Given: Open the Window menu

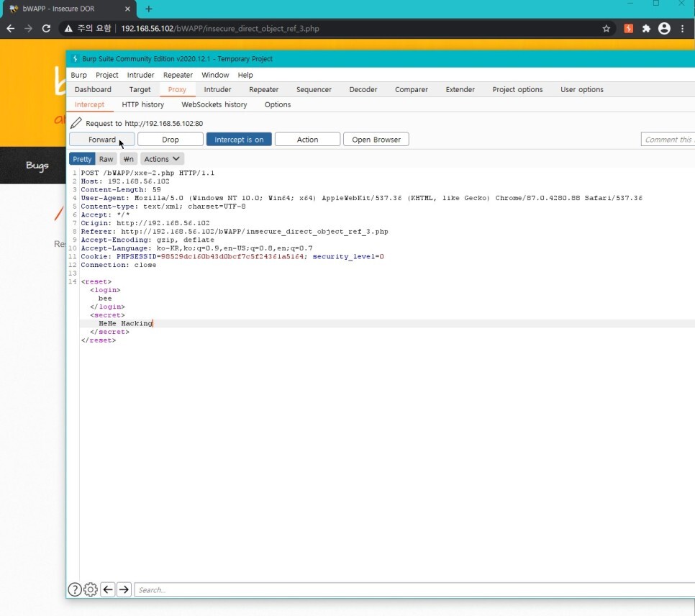Looking at the screenshot, I should 215,75.
